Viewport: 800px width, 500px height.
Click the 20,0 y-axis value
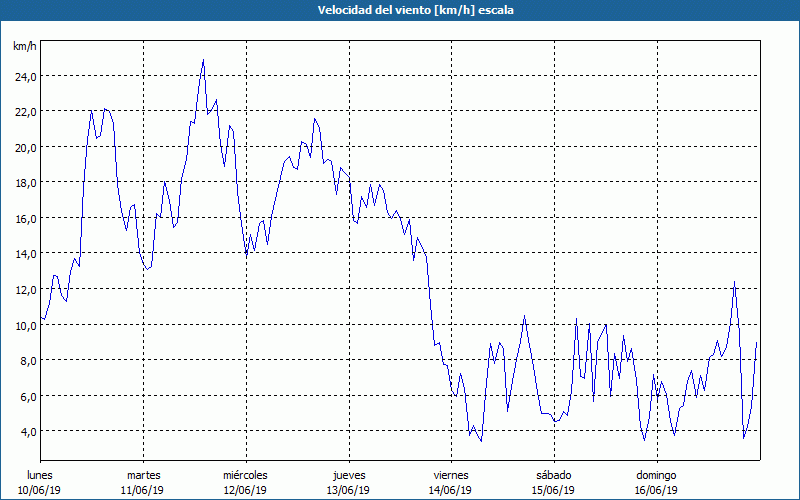pyautogui.click(x=26, y=147)
